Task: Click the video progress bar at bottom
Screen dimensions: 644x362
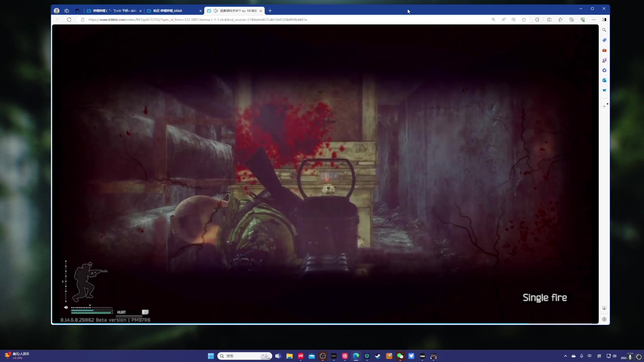Action: 325,323
